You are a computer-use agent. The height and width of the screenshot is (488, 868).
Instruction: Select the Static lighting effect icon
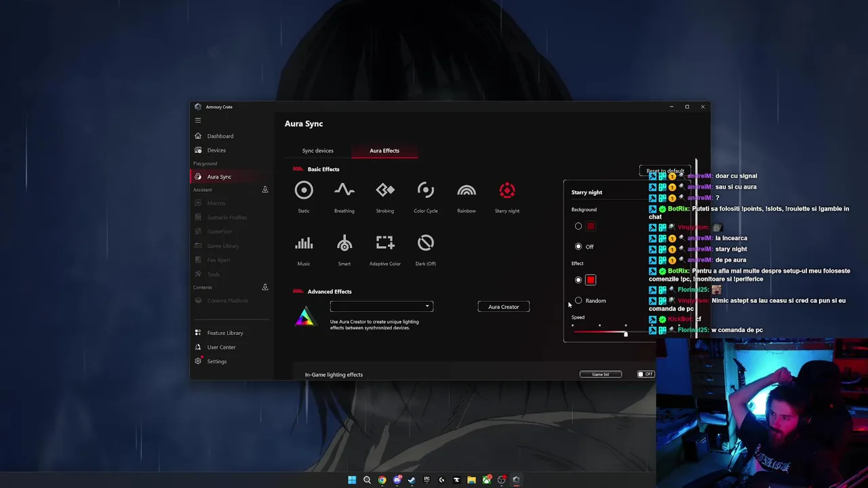[x=304, y=190]
